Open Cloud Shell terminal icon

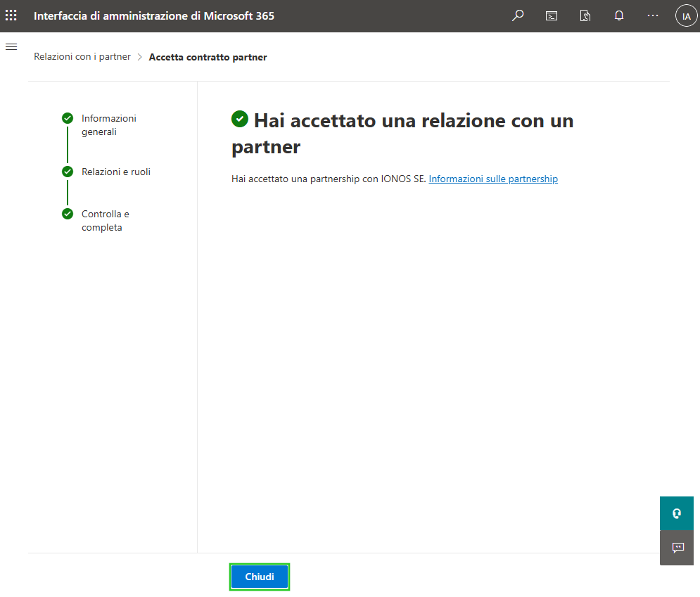pyautogui.click(x=552, y=16)
